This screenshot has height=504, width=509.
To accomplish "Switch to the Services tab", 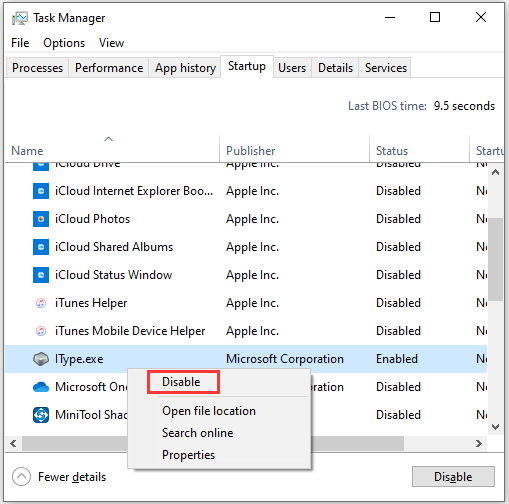I will [x=386, y=68].
